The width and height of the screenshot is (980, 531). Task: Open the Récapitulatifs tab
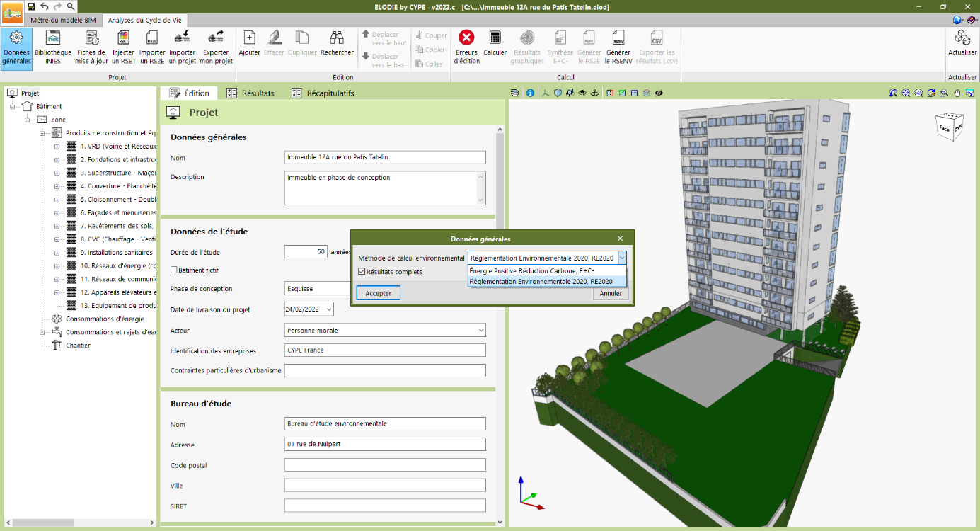tap(323, 93)
